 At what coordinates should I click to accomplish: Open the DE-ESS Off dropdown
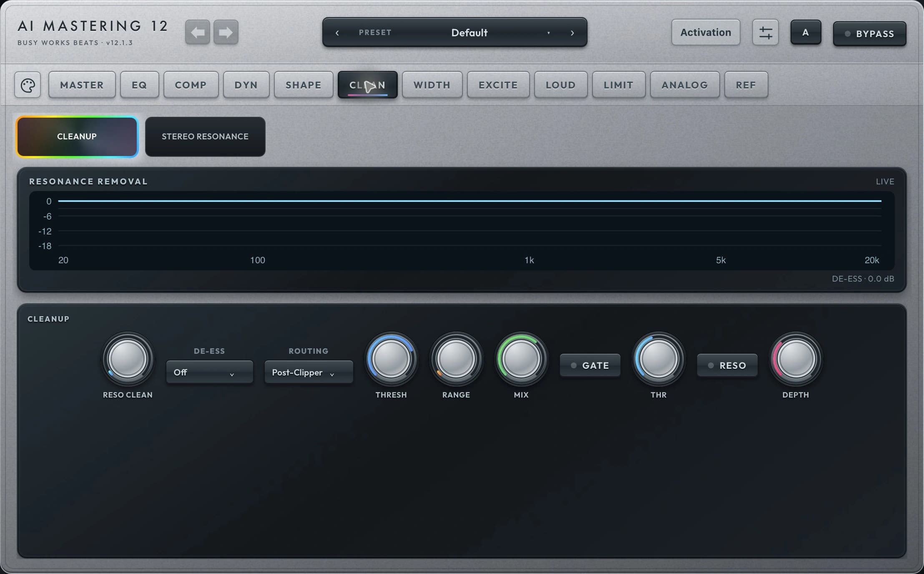[x=209, y=372]
